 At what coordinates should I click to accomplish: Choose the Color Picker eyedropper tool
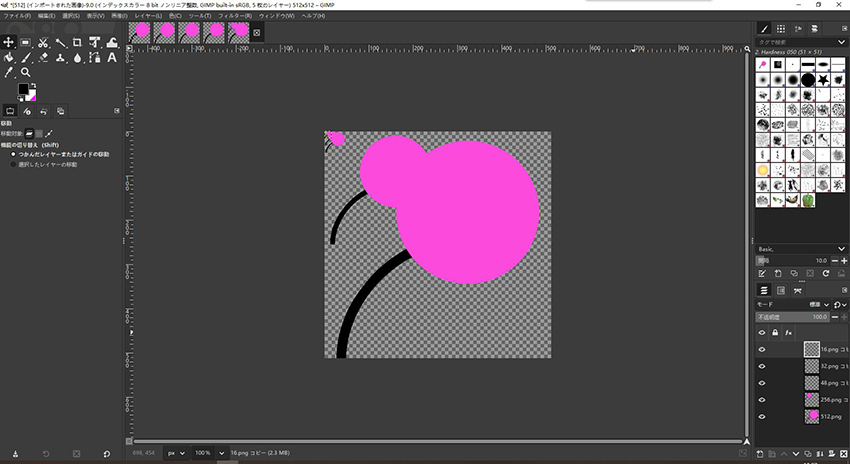coord(9,73)
